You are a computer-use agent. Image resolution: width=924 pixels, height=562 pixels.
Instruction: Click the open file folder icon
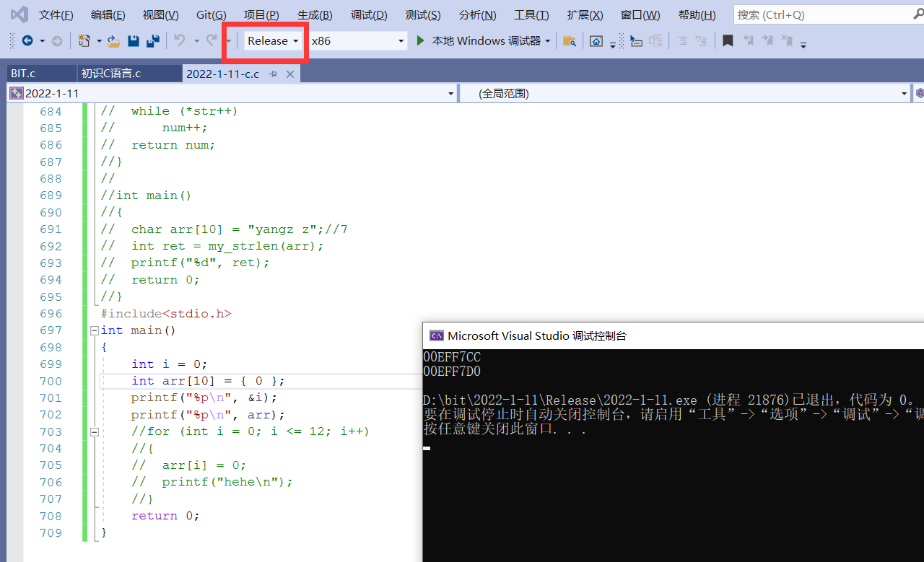click(x=114, y=41)
